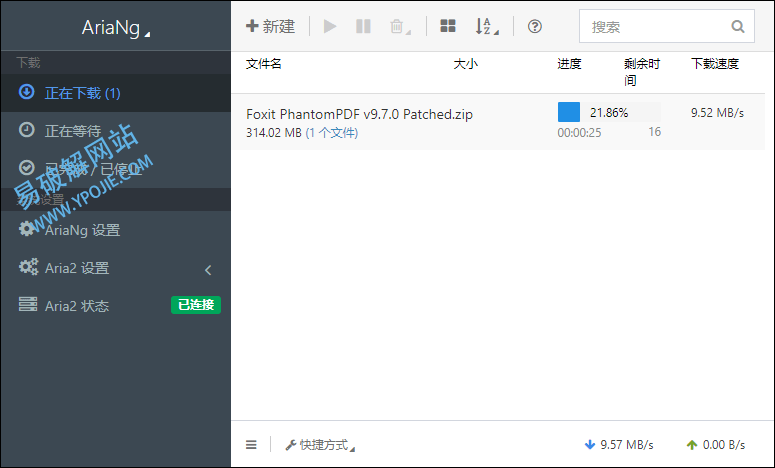Image resolution: width=775 pixels, height=468 pixels.
Task: Toggle the sidebar with the hamburger icon
Action: (251, 445)
